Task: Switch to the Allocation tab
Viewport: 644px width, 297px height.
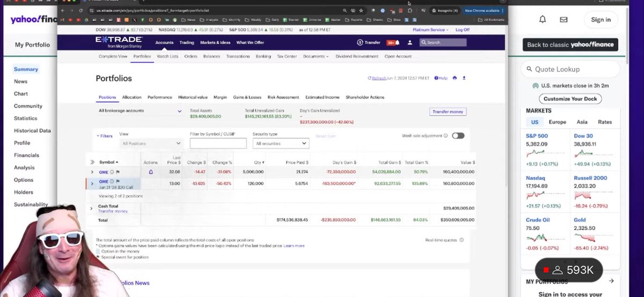Action: click(x=131, y=97)
